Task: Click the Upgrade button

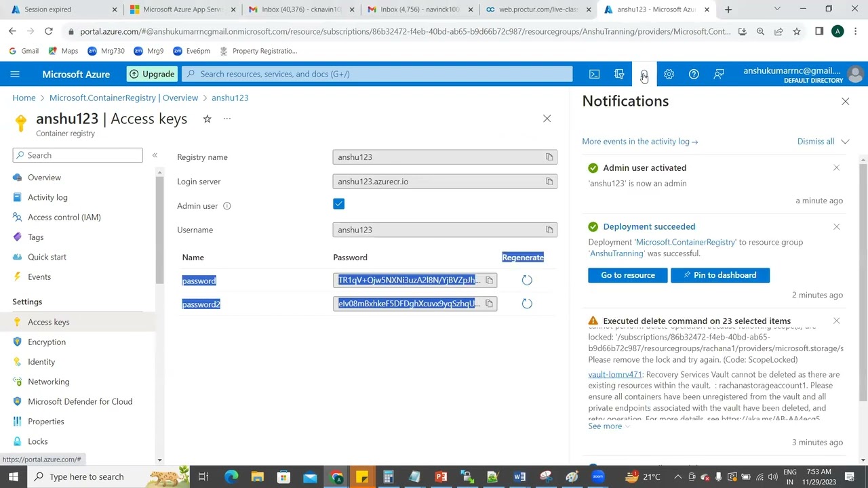Action: (x=152, y=74)
